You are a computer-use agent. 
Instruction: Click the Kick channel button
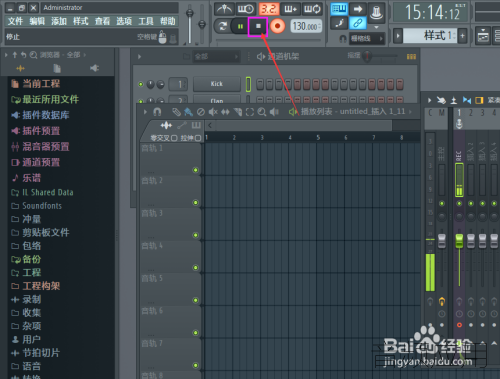pos(217,84)
